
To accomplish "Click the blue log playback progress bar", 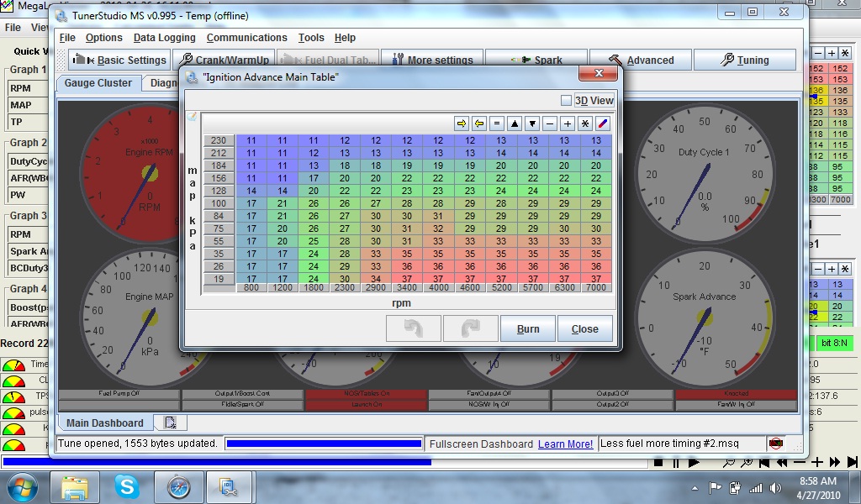I will pyautogui.click(x=217, y=461).
